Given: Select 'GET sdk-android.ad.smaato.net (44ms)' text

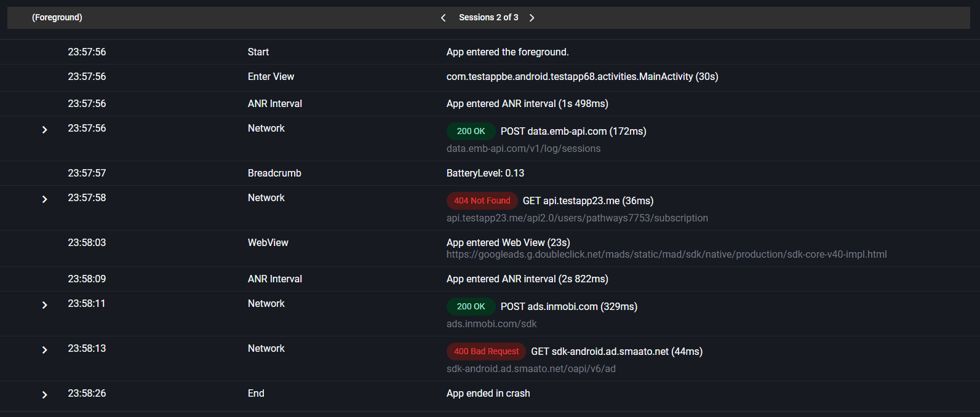Looking at the screenshot, I should 617,352.
